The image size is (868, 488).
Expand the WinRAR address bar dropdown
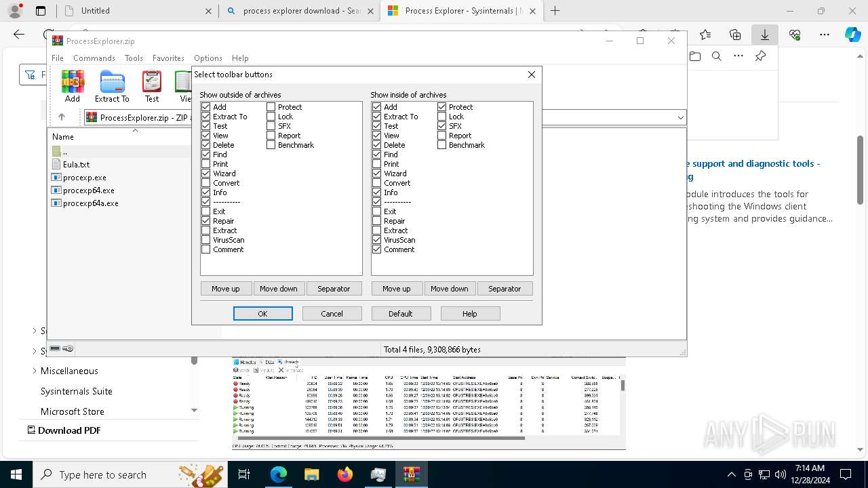680,117
